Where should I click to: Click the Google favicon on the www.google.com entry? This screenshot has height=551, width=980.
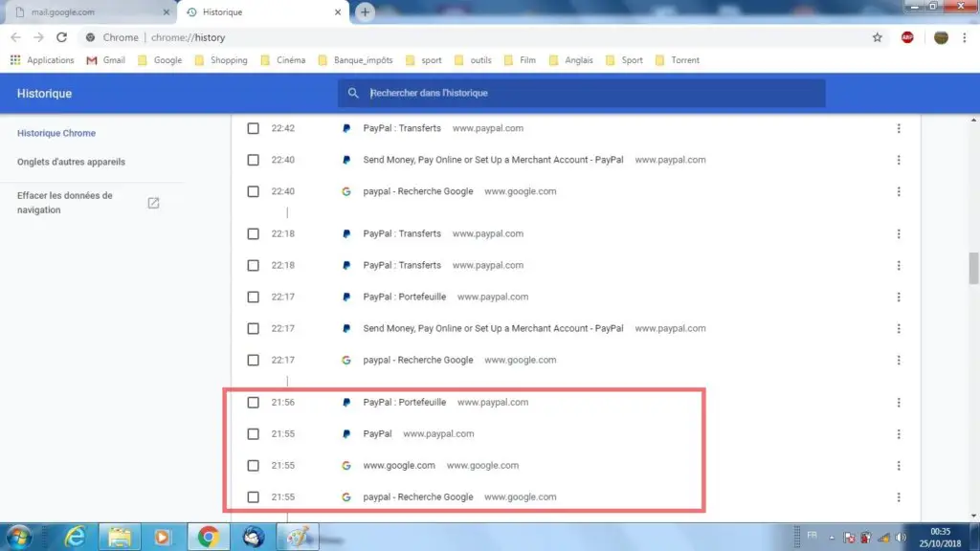coord(346,466)
